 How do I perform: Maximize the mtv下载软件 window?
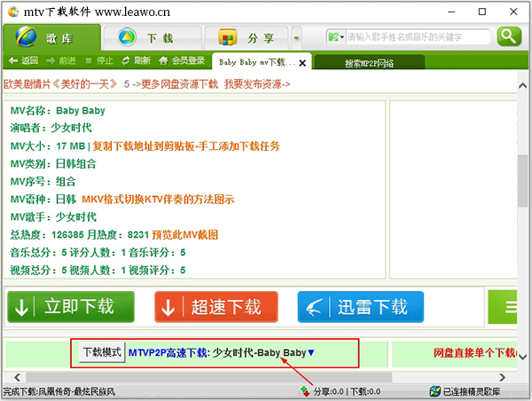482,12
